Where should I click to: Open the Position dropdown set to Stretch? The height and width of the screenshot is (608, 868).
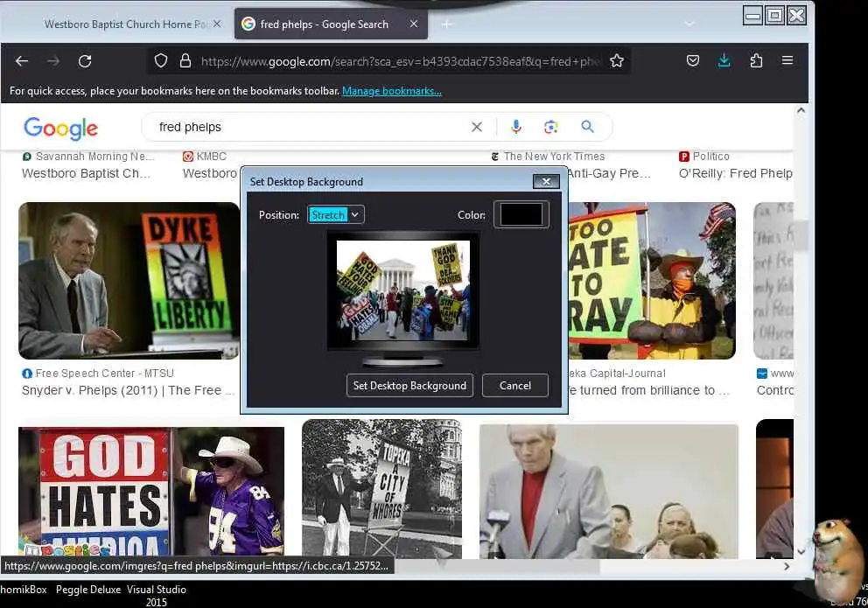point(335,214)
